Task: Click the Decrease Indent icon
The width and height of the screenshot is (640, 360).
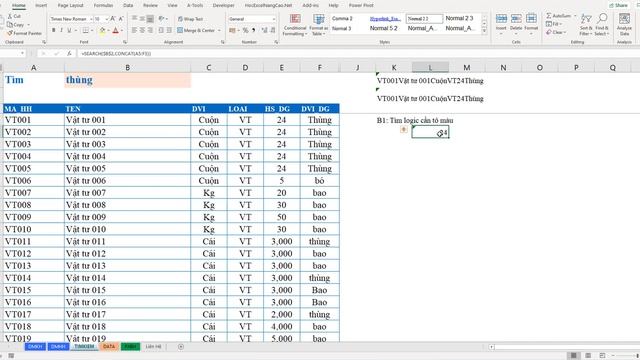Action: (x=161, y=31)
